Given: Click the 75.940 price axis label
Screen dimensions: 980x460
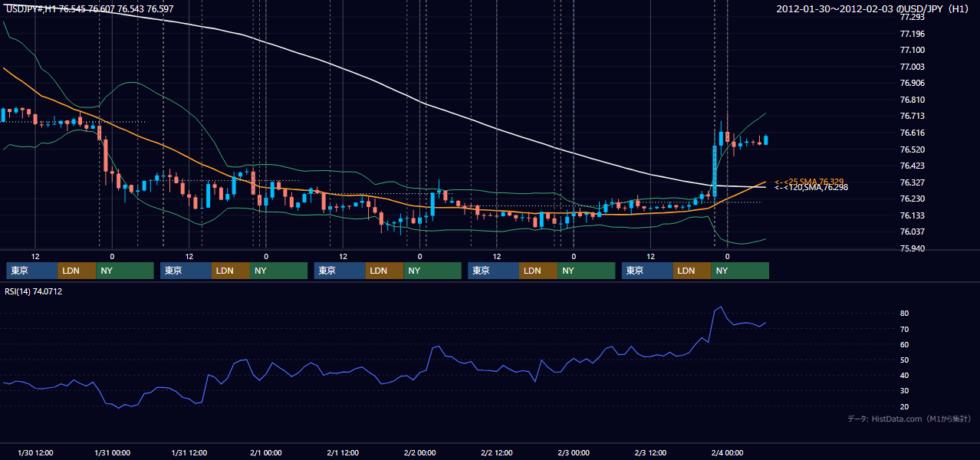Looking at the screenshot, I should pyautogui.click(x=912, y=248).
